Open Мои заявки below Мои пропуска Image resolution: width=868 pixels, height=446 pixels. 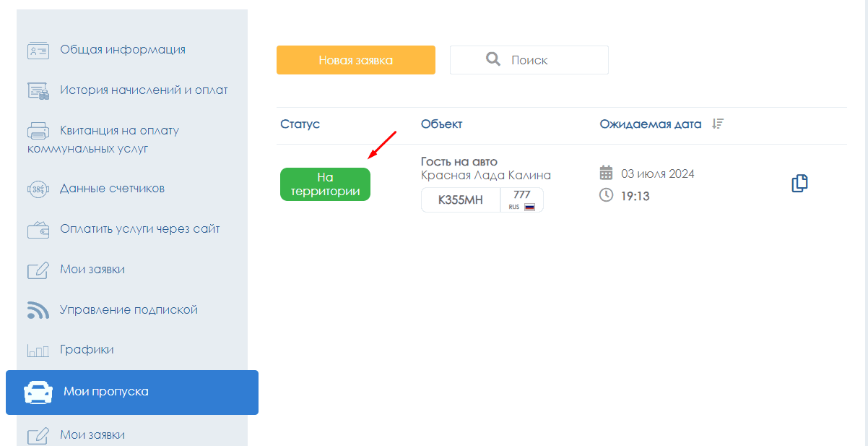(92, 435)
